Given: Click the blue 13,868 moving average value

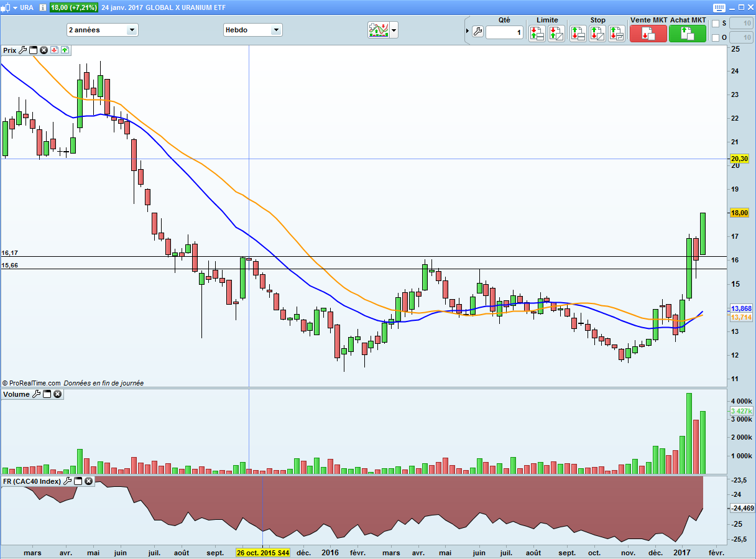Looking at the screenshot, I should pyautogui.click(x=741, y=308).
